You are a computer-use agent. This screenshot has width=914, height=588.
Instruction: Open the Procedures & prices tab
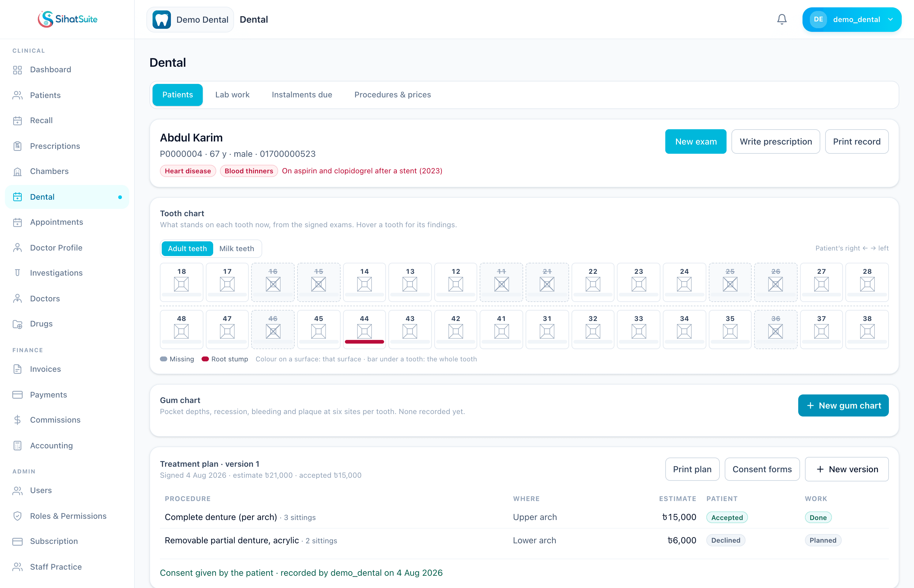tap(392, 95)
